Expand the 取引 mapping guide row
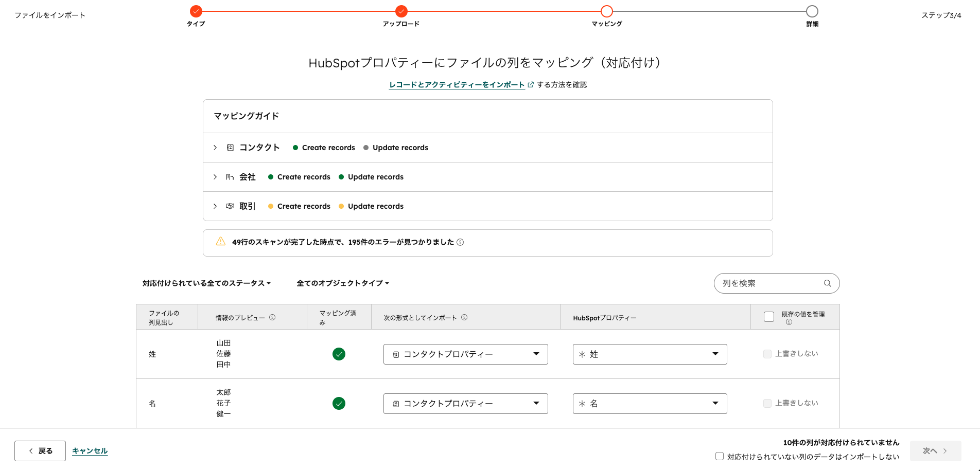This screenshot has width=980, height=471. [215, 206]
